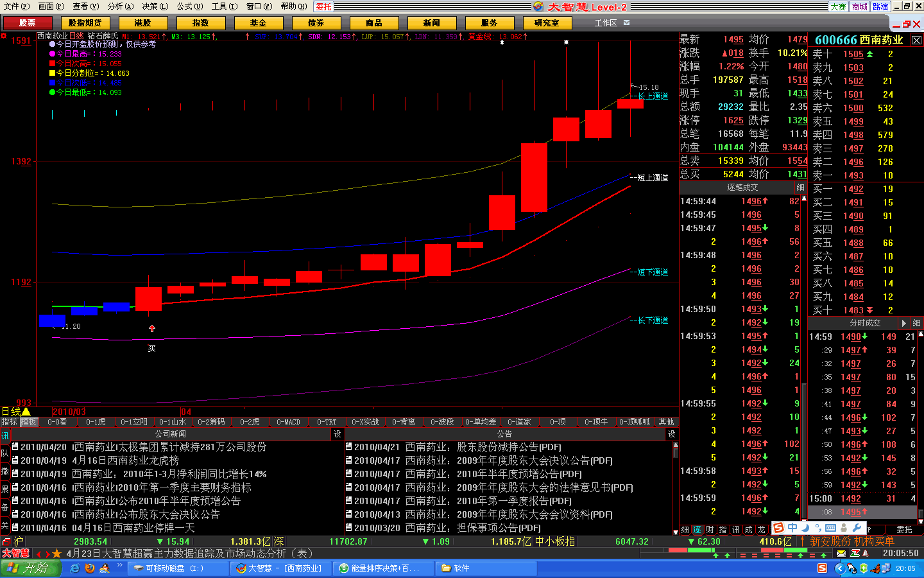Click the IME user account icon

(844, 528)
